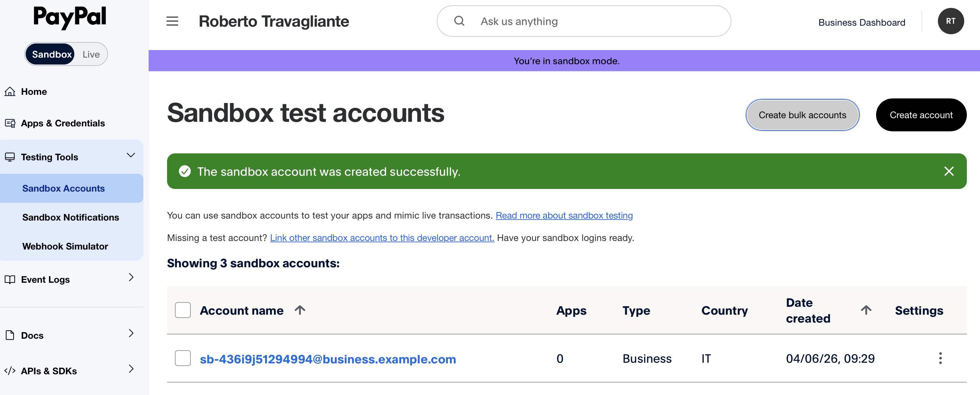Click the You're in sandbox mode banner
This screenshot has width=980, height=395.
(x=564, y=61)
